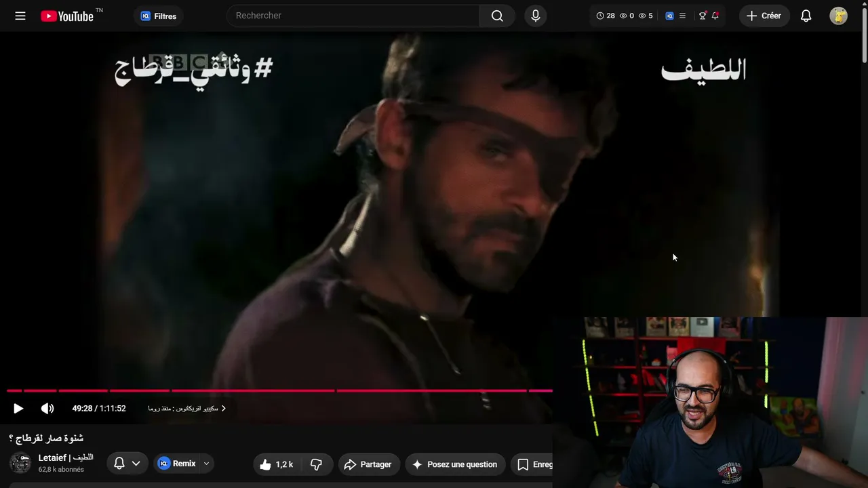
Task: Expand the chapter title next to the timestamp
Action: [x=187, y=408]
